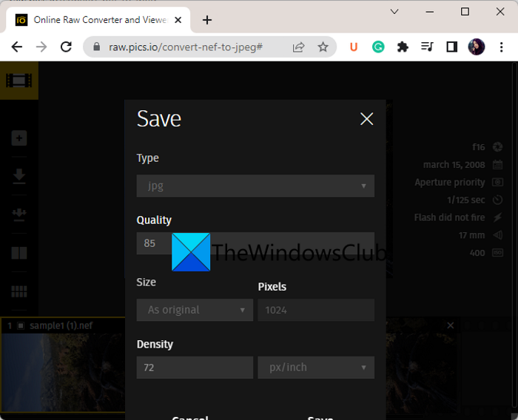This screenshot has width=518, height=420.
Task: Select the Online Raw Converter browser tab
Action: pyautogui.click(x=96, y=20)
